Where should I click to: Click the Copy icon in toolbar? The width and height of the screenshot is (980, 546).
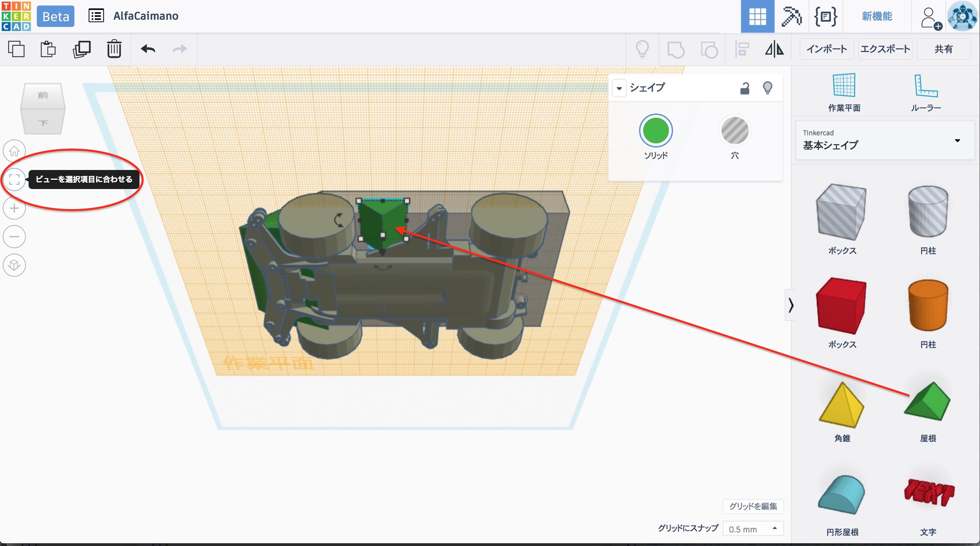pyautogui.click(x=16, y=49)
